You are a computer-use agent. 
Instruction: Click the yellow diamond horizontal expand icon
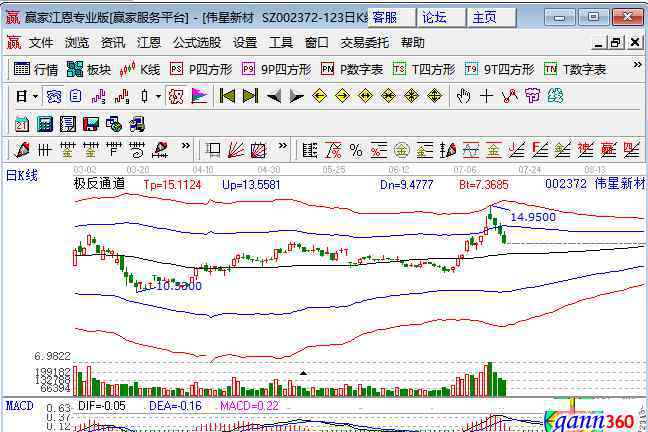click(x=365, y=96)
